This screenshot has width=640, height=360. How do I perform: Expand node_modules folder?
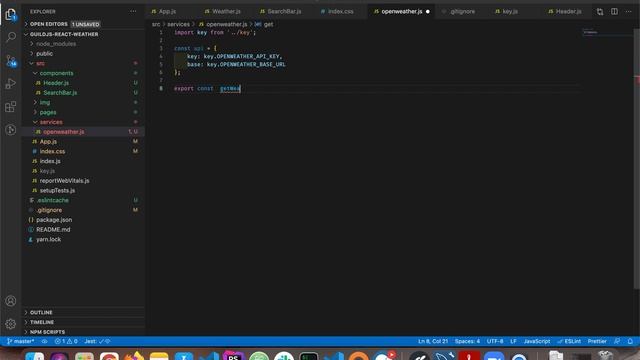tap(83, 44)
